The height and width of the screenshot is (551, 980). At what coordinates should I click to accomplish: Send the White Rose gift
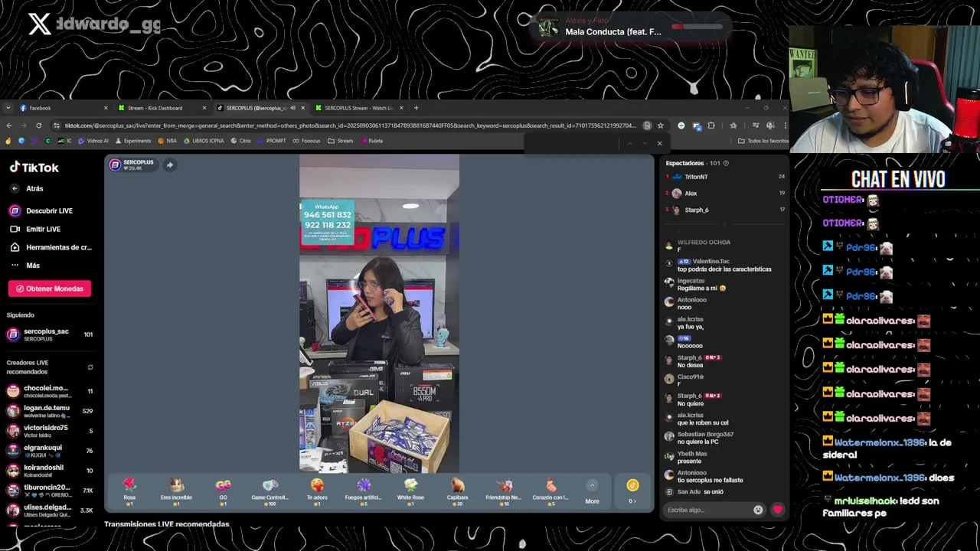[410, 491]
